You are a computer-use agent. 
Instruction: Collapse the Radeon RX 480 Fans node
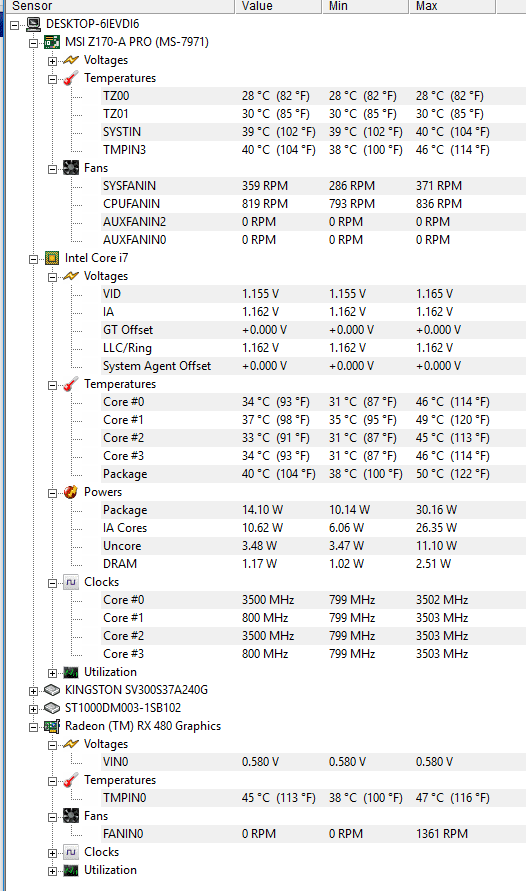tap(52, 817)
